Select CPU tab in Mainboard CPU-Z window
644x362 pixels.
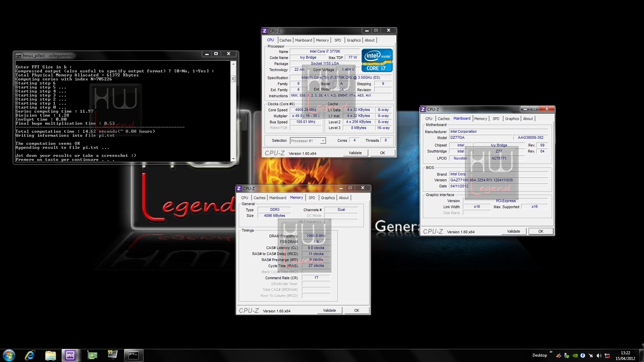tap(429, 119)
